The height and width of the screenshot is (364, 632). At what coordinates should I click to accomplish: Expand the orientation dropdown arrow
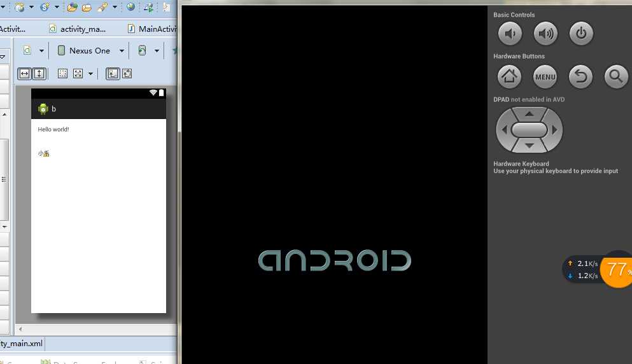click(x=157, y=51)
